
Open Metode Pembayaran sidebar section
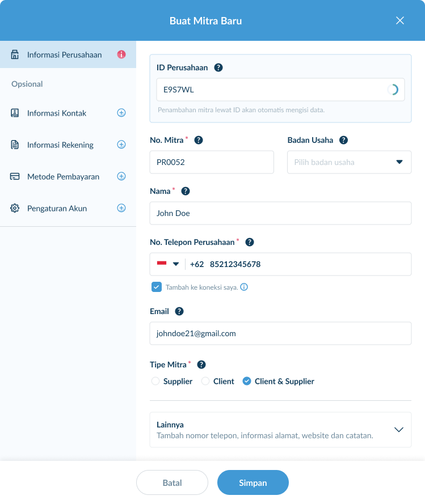[x=63, y=176]
